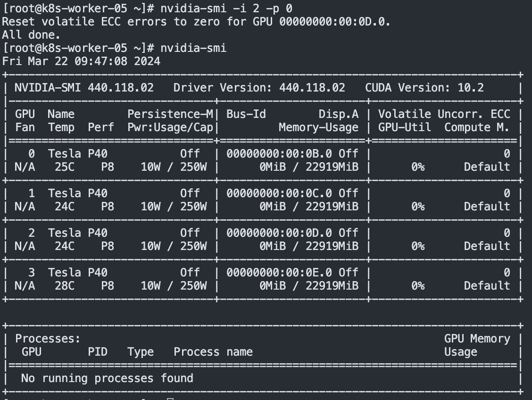Click bus ID '00000000:00:0E.0' for GPU 3
The image size is (532, 400).
point(279,273)
